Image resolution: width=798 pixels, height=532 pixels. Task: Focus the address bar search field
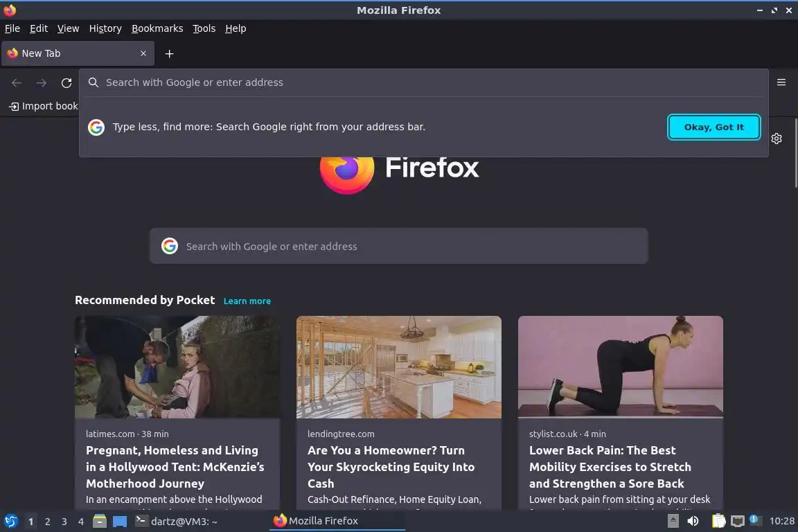pyautogui.click(x=423, y=82)
